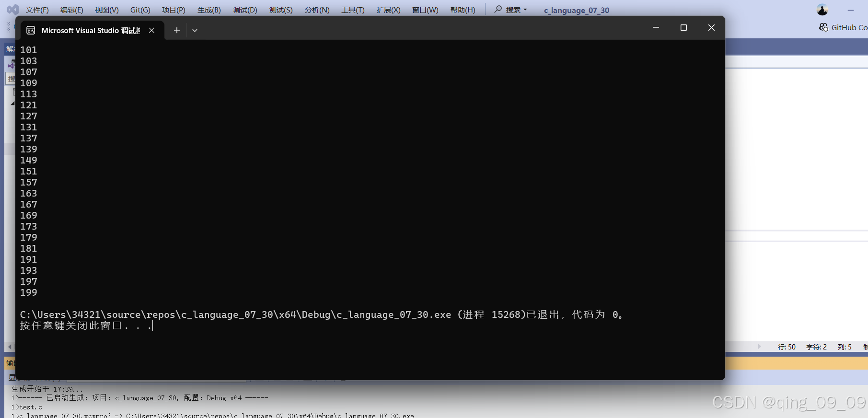Open the Git(G) menu
The width and height of the screenshot is (868, 418).
(140, 10)
